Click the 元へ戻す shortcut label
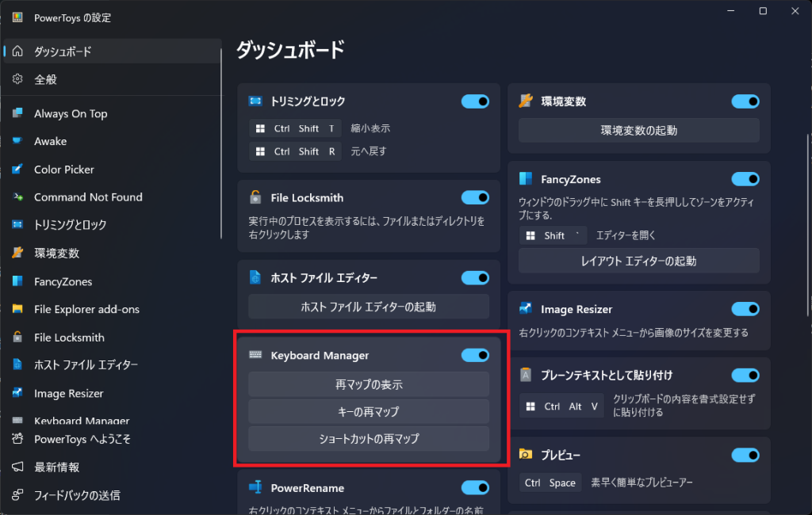 tap(369, 151)
